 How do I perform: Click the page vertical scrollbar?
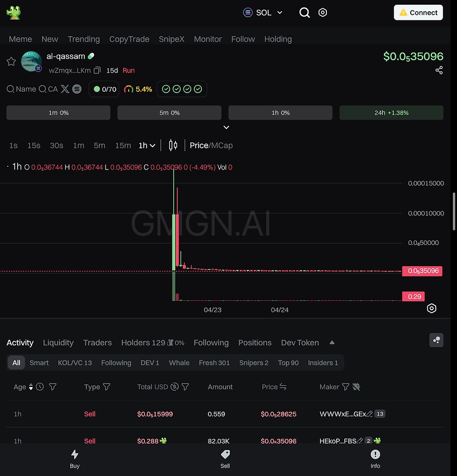coord(454,211)
